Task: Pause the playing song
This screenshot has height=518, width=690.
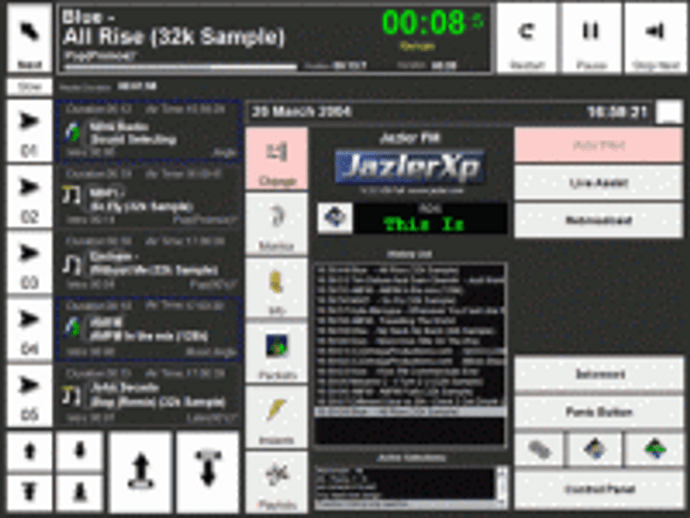Action: coord(591,38)
